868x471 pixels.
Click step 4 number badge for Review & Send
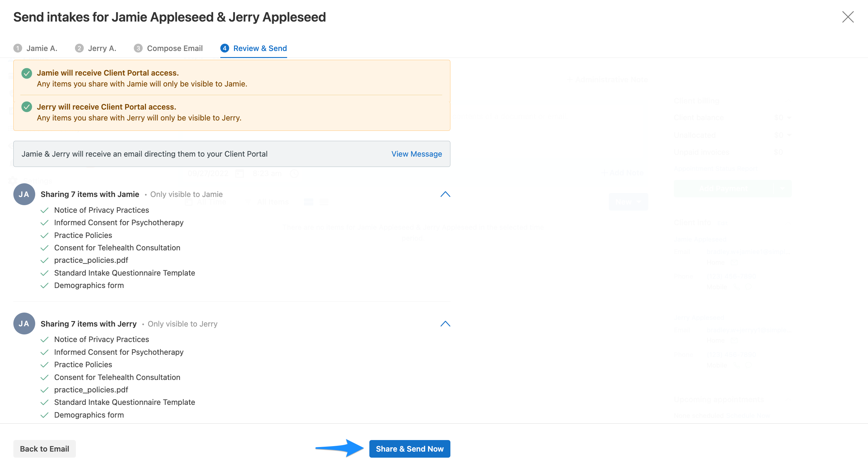coord(225,48)
